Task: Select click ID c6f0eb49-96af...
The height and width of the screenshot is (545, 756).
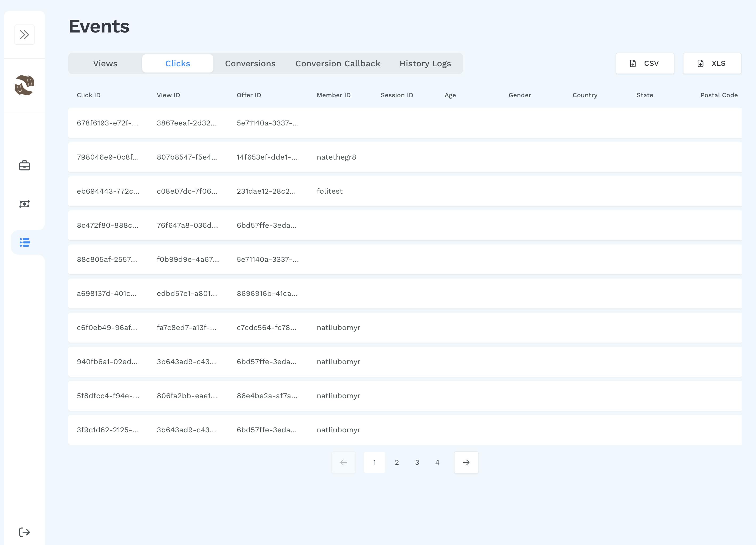Action: coord(107,327)
